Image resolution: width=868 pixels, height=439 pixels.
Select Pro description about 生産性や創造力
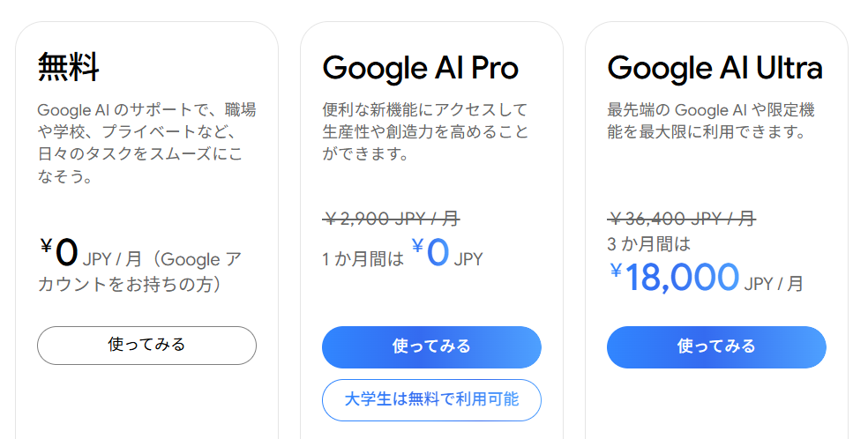(426, 132)
